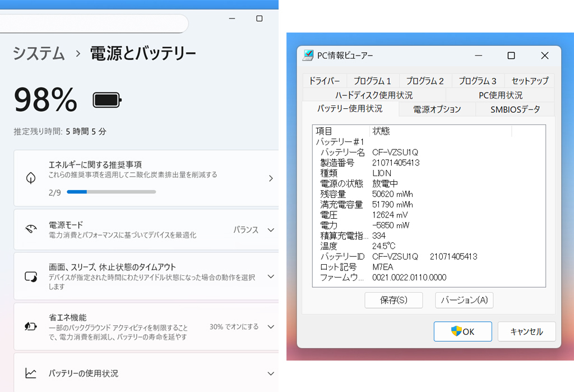Click the search field at the top left

tap(95, 24)
